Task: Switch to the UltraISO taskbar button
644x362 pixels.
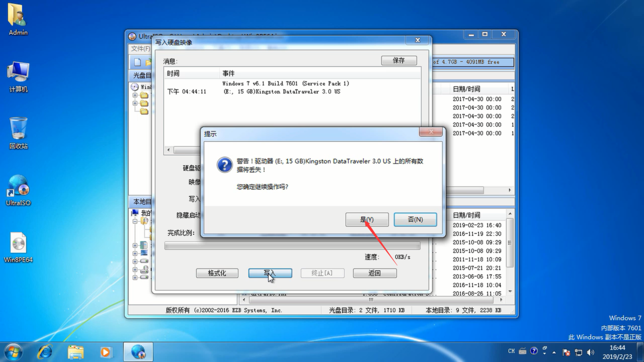Action: point(138,351)
